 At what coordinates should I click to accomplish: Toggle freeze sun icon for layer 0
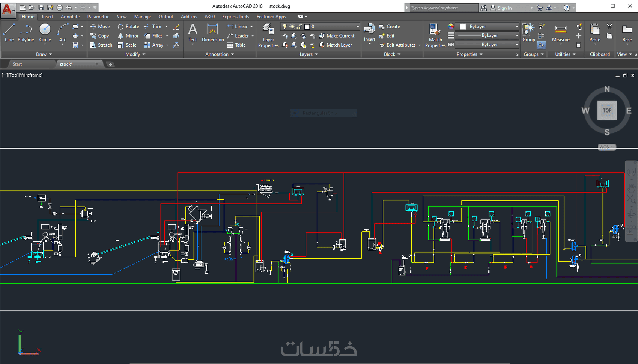coord(292,26)
